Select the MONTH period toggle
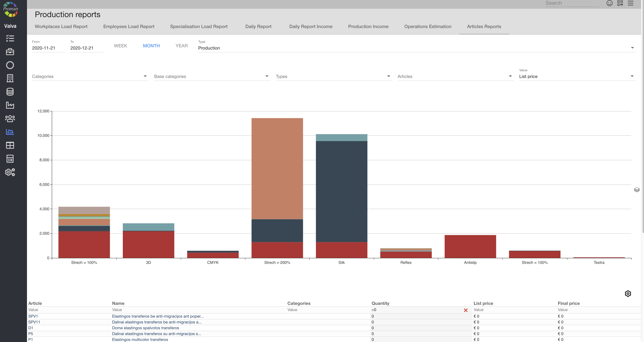The height and width of the screenshot is (342, 644). (151, 46)
